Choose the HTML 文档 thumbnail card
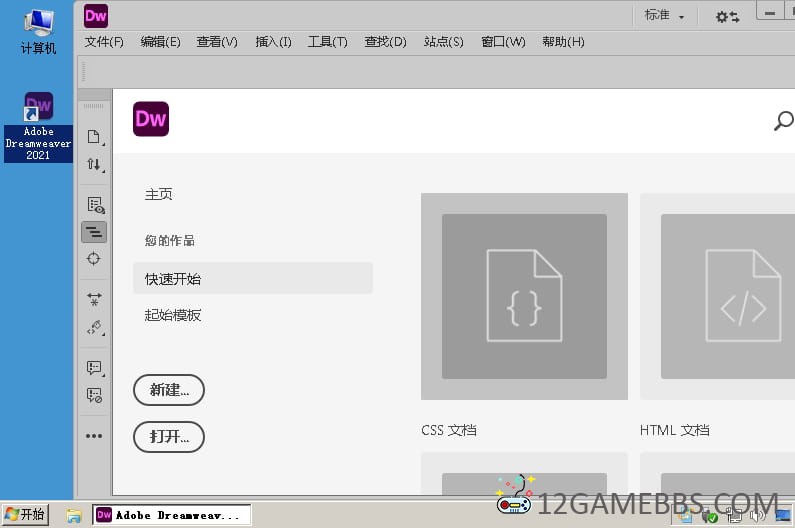The height and width of the screenshot is (528, 795). tap(717, 296)
